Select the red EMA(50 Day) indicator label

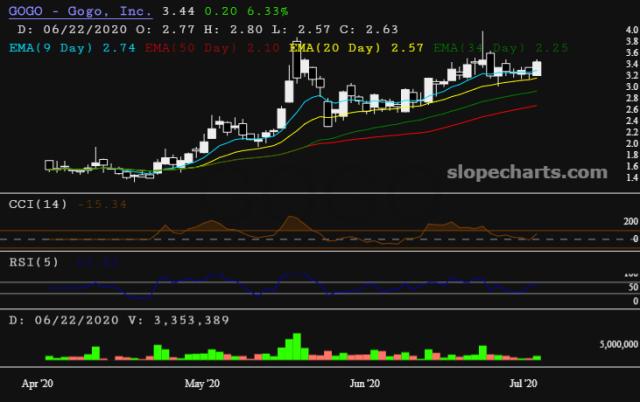187,47
